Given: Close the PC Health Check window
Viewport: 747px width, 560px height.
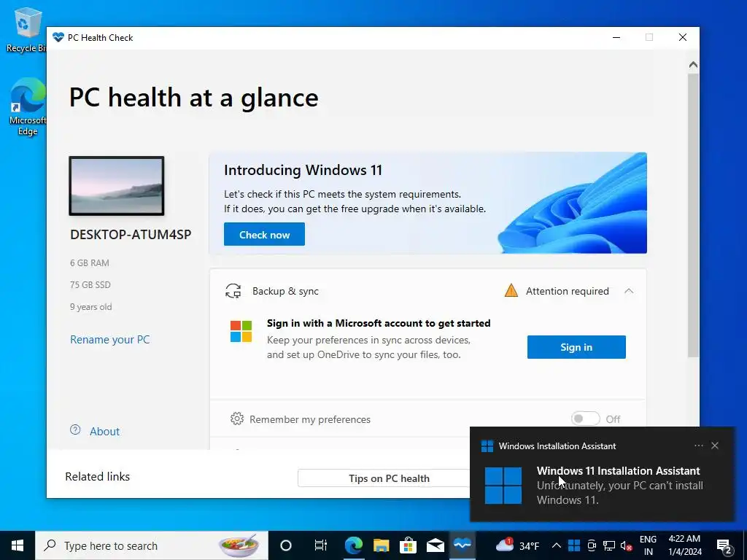Looking at the screenshot, I should tap(683, 37).
